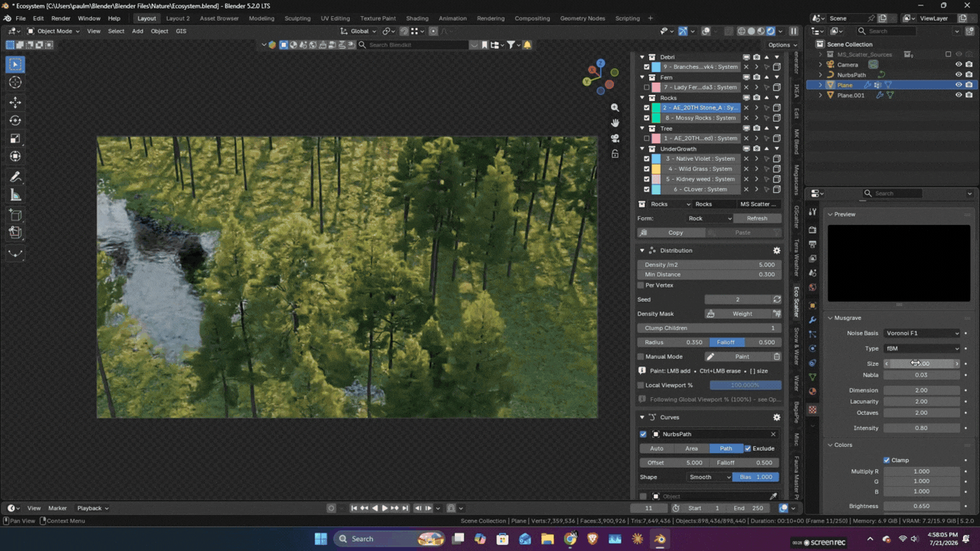
Task: Open the Shape Smooth dropdown
Action: pos(708,477)
